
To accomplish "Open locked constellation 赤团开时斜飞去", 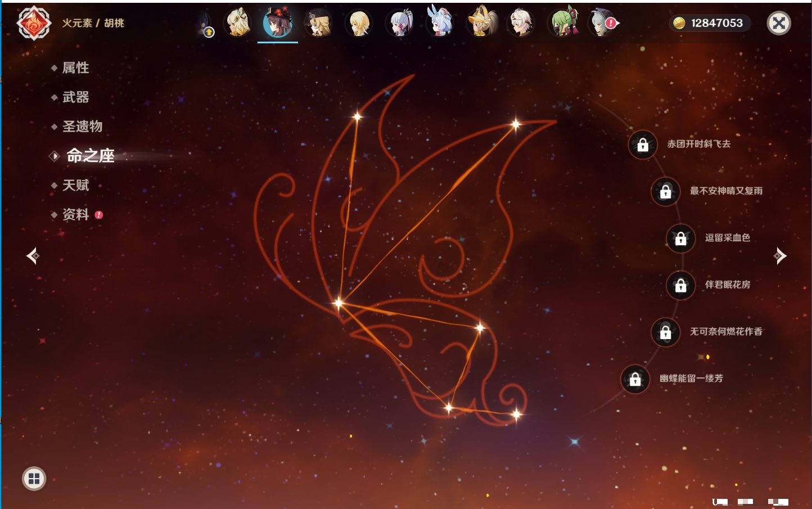I will [x=643, y=145].
